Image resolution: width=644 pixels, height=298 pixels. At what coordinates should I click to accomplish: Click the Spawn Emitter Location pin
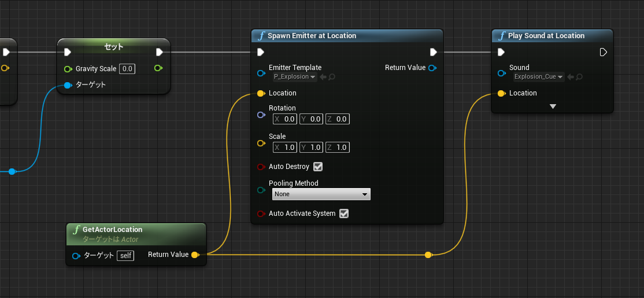pyautogui.click(x=260, y=93)
